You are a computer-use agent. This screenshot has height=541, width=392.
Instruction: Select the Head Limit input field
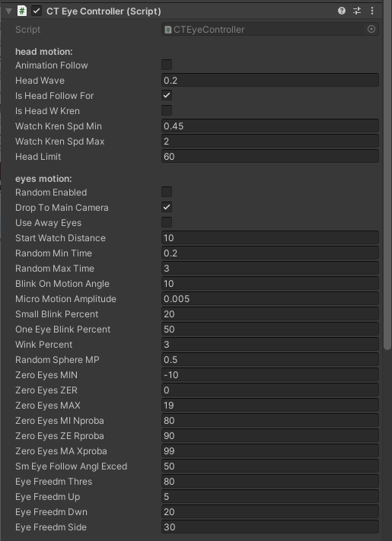tap(270, 156)
